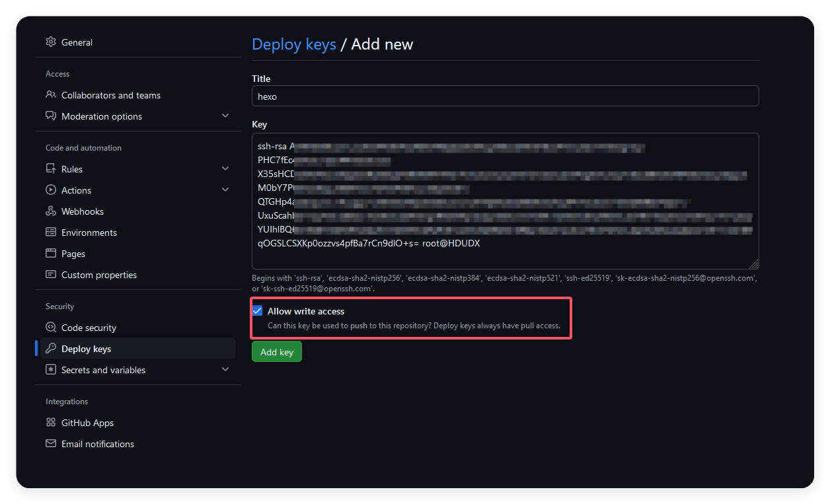Open the Actions settings menu item

pos(76,190)
